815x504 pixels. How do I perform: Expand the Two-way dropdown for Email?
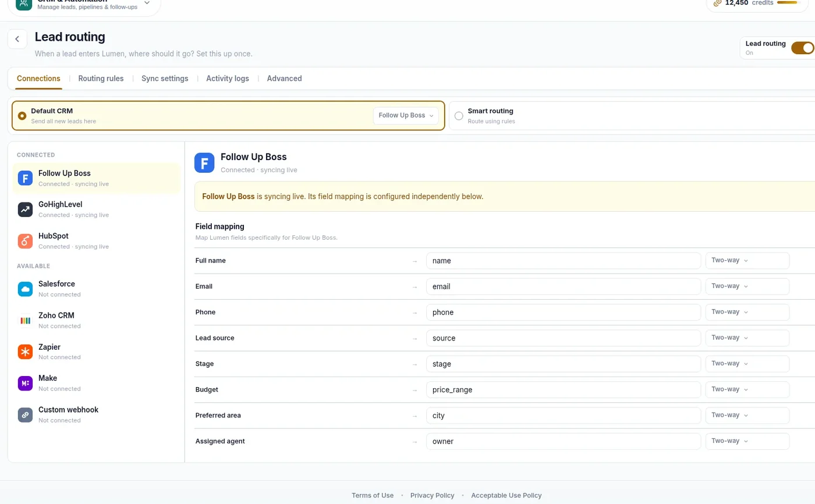(747, 286)
